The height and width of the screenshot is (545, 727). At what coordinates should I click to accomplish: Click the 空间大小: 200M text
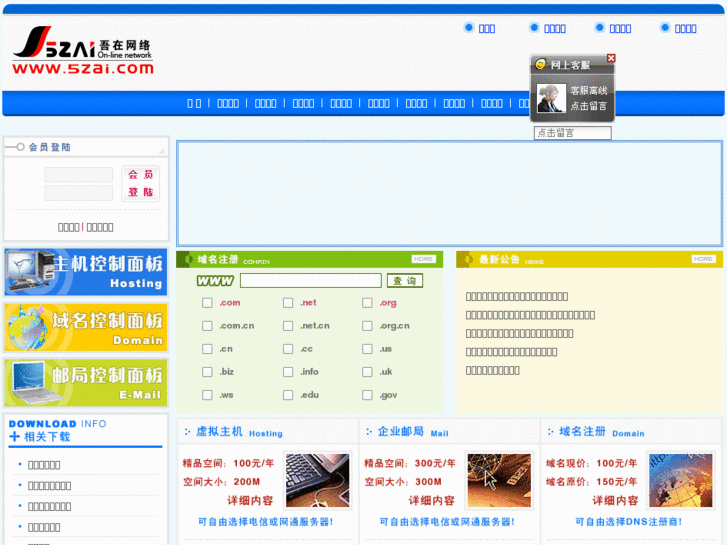222,482
